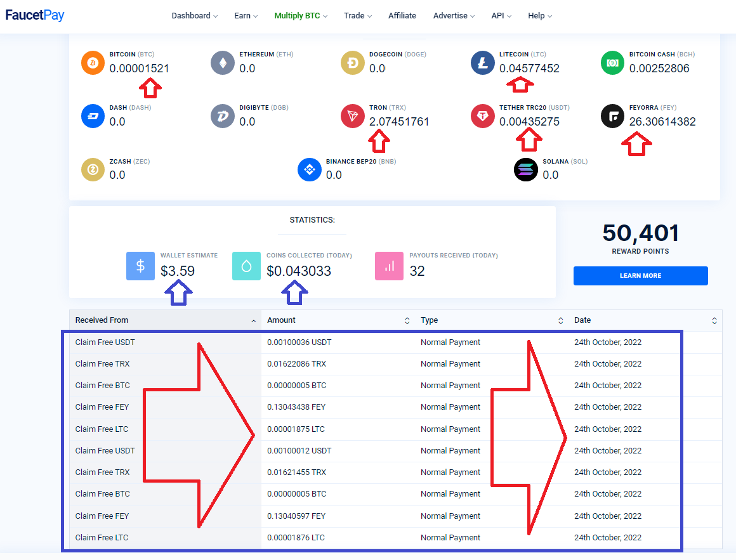Select the amount 0.00100012 USDT

tap(299, 451)
